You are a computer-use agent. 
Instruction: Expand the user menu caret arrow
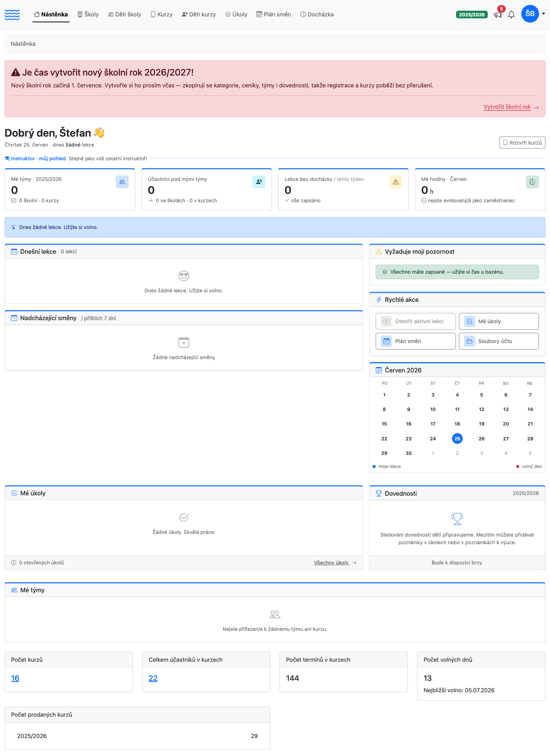point(544,14)
